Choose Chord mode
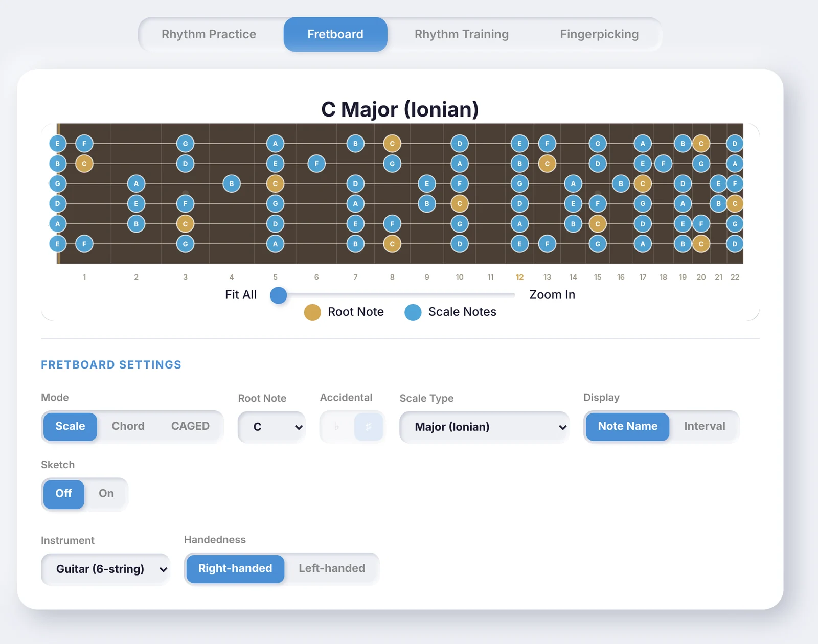The width and height of the screenshot is (818, 644). tap(128, 427)
